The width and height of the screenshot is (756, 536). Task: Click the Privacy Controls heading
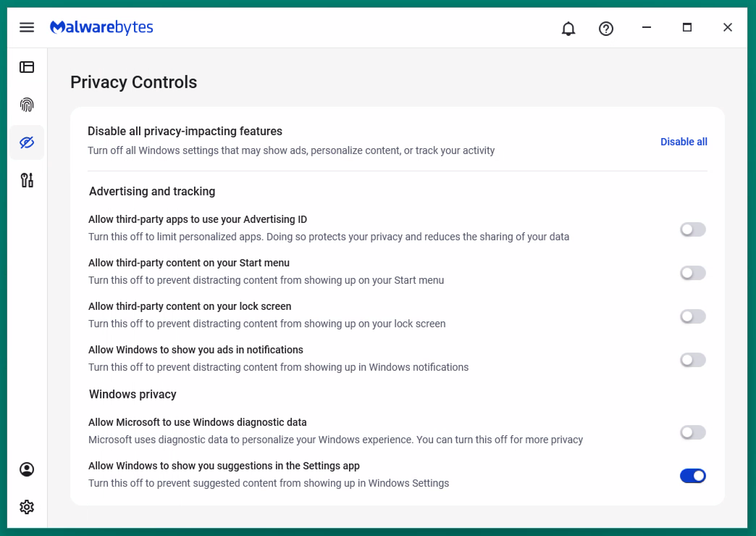click(x=134, y=82)
